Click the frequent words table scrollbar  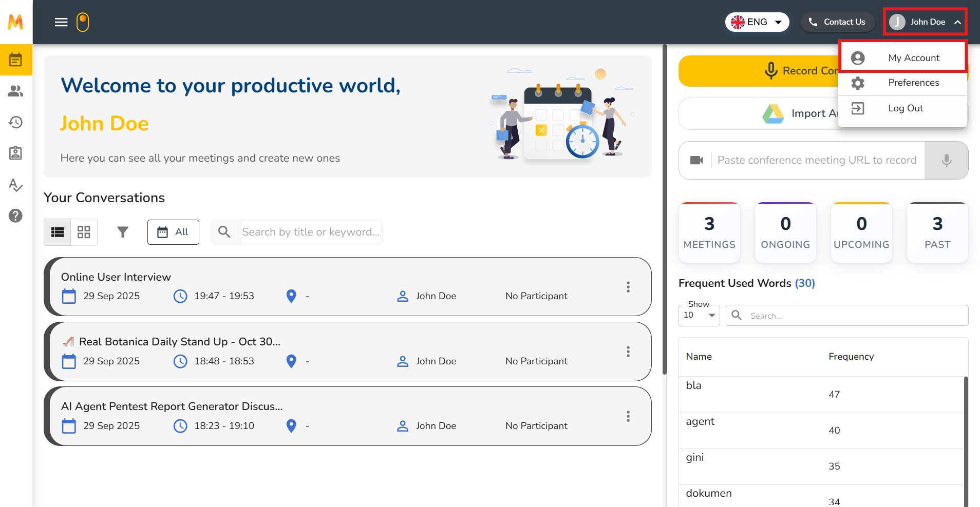click(966, 441)
